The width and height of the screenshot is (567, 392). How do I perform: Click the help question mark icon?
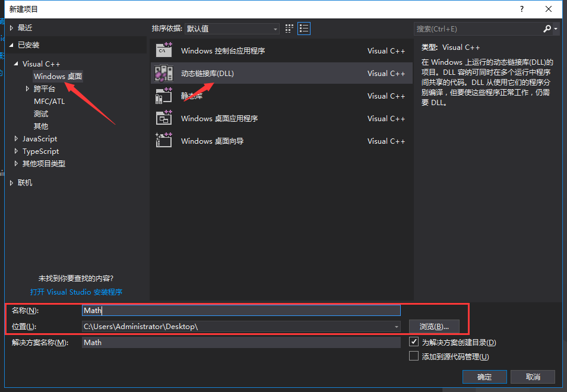point(521,9)
